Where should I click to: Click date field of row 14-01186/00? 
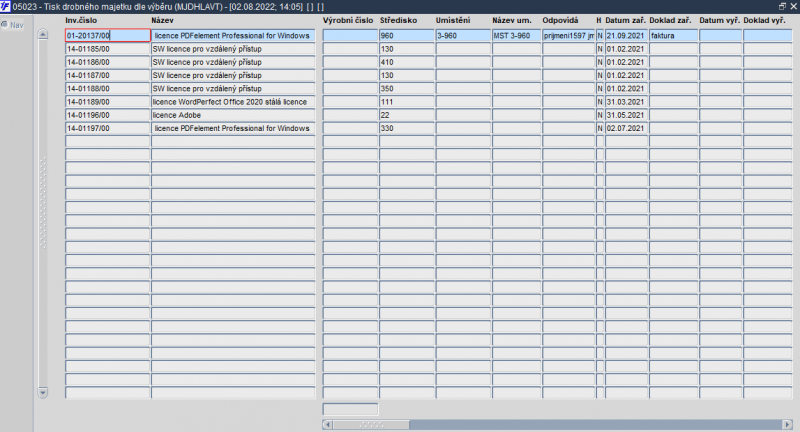click(626, 62)
